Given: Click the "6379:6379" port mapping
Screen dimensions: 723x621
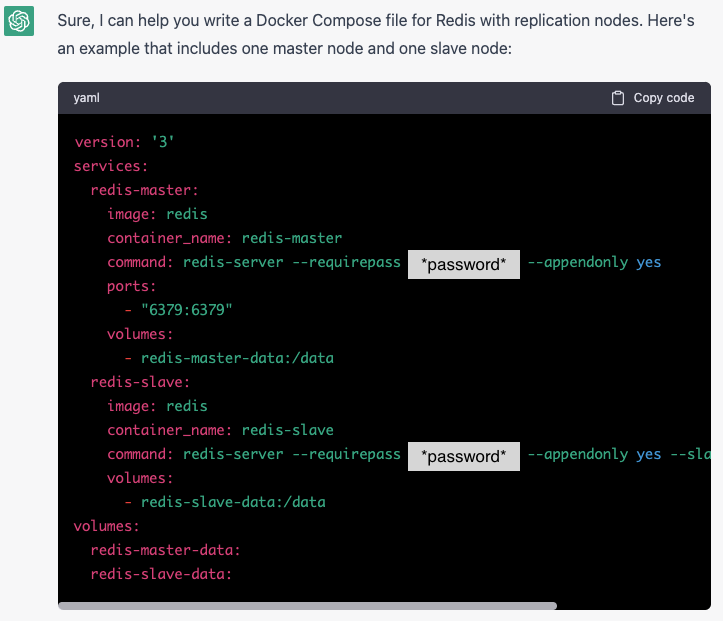Looking at the screenshot, I should click(x=186, y=310).
